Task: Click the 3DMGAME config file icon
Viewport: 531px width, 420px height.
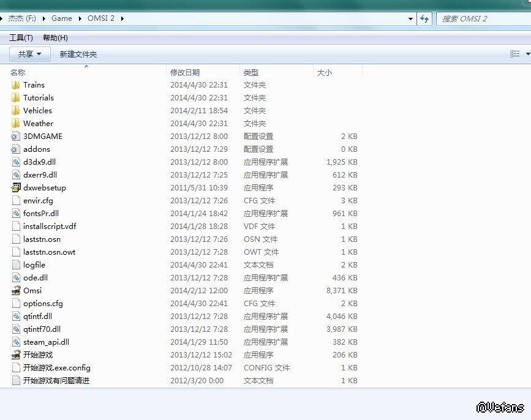Action: tap(15, 137)
